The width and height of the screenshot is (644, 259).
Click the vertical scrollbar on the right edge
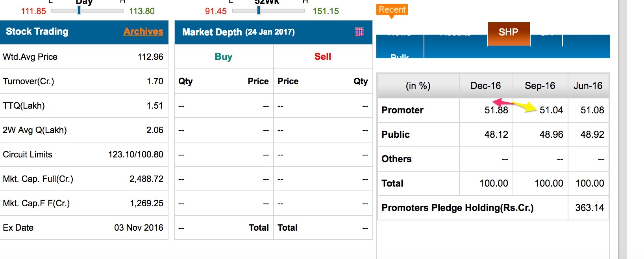(x=622, y=130)
